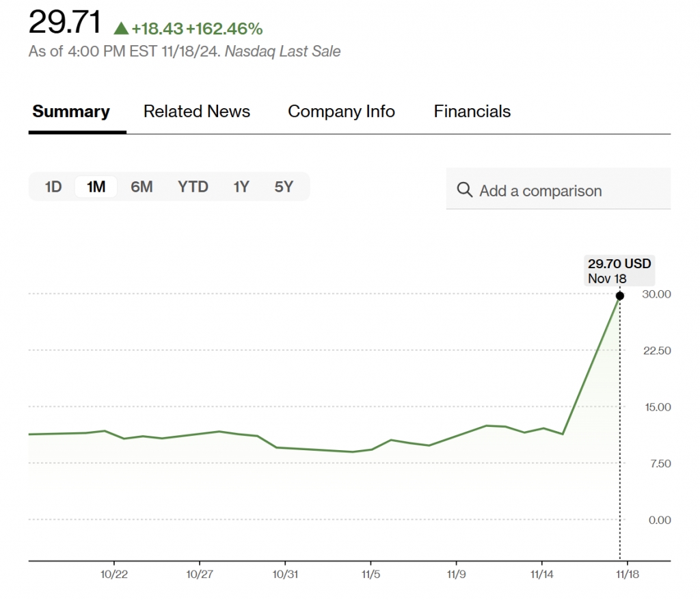Click the 11/14 date axis label
This screenshot has width=700, height=600.
pyautogui.click(x=541, y=575)
